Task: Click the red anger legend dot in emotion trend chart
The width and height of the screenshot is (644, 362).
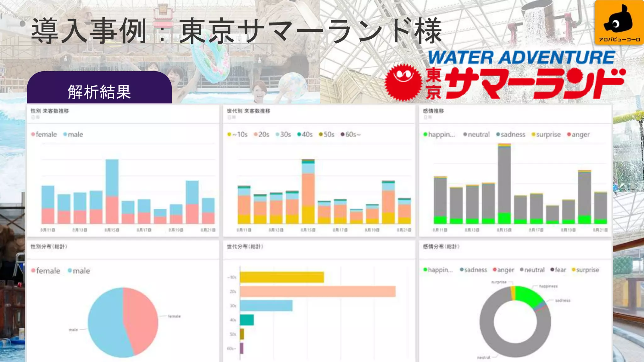Action: (x=569, y=134)
